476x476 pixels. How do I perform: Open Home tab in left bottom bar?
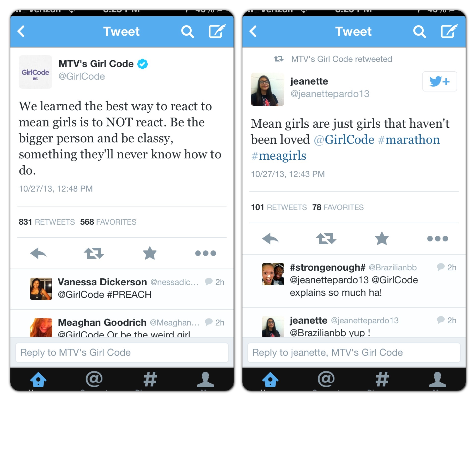(38, 379)
